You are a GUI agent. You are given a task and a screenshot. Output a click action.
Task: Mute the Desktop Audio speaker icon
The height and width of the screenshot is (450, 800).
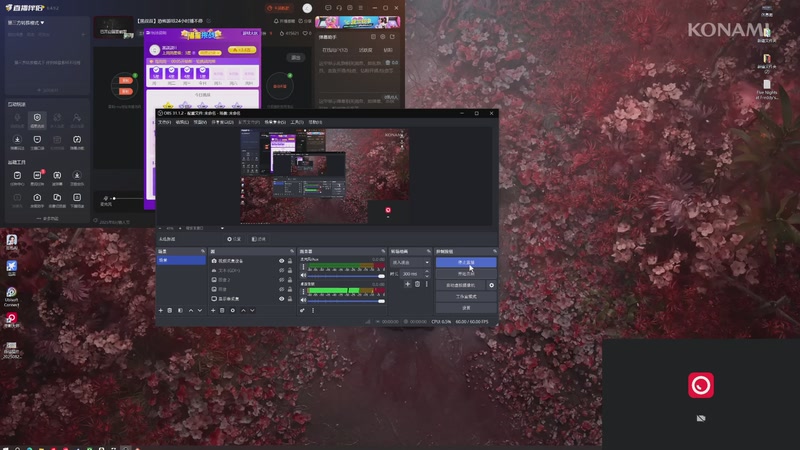click(304, 301)
